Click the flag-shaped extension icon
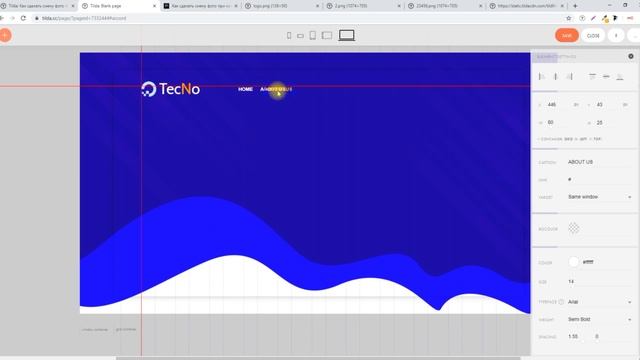 [615, 18]
